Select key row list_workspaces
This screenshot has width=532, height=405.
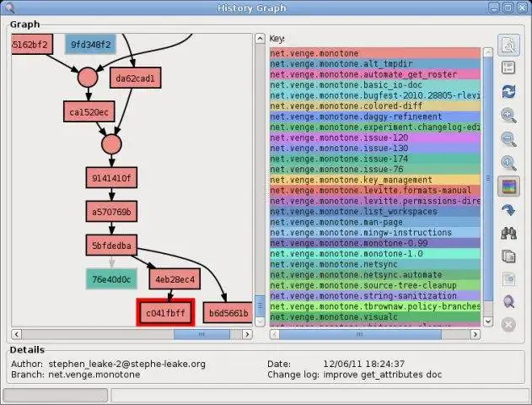[375, 212]
